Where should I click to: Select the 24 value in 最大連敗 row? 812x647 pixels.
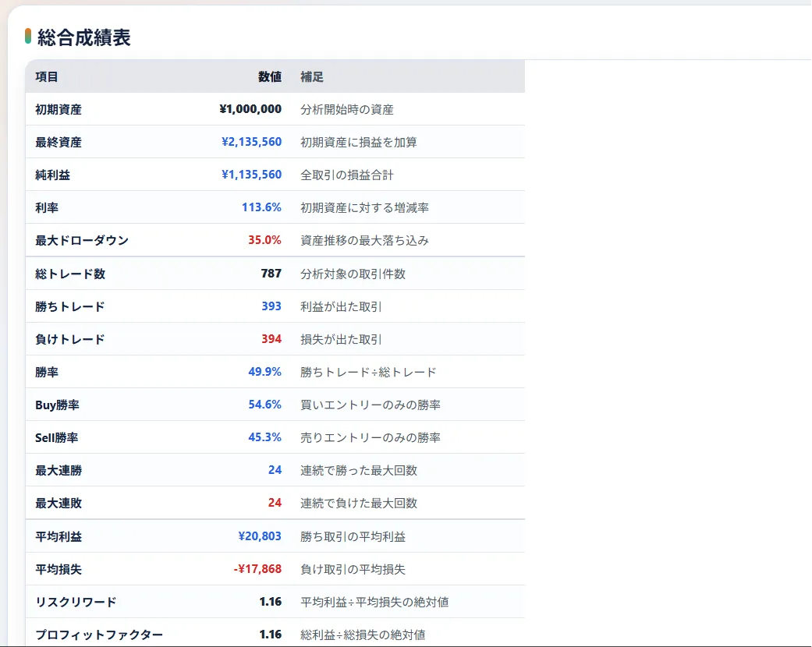click(275, 503)
